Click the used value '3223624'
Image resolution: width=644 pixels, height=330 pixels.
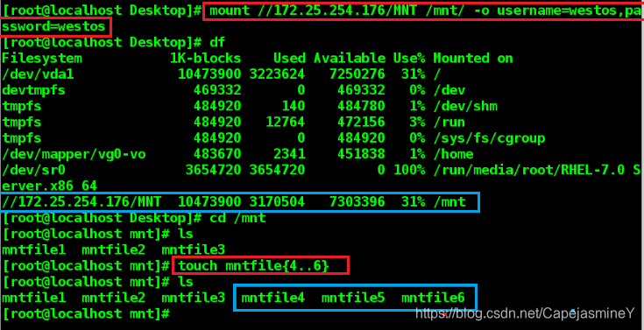(277, 74)
